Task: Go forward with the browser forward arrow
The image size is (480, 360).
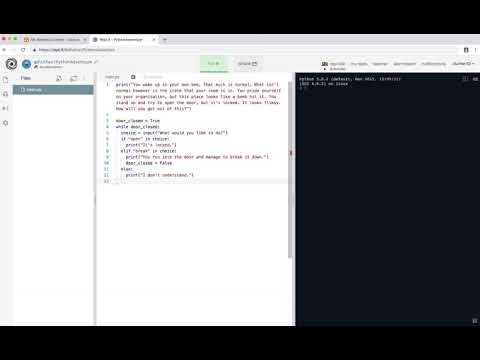Action: [x=13, y=50]
